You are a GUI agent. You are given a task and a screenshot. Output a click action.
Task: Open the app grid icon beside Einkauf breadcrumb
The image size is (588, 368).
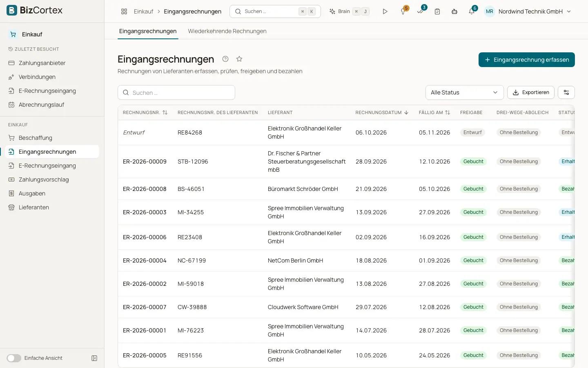pyautogui.click(x=124, y=11)
